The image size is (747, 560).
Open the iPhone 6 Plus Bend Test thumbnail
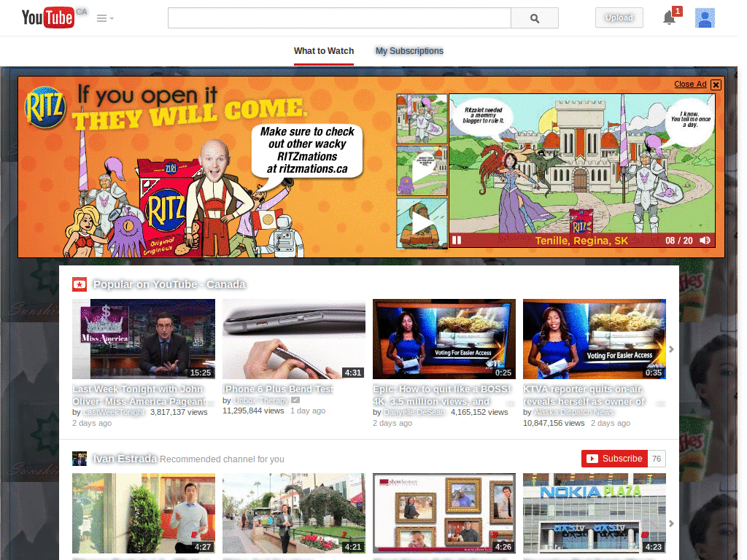[294, 338]
